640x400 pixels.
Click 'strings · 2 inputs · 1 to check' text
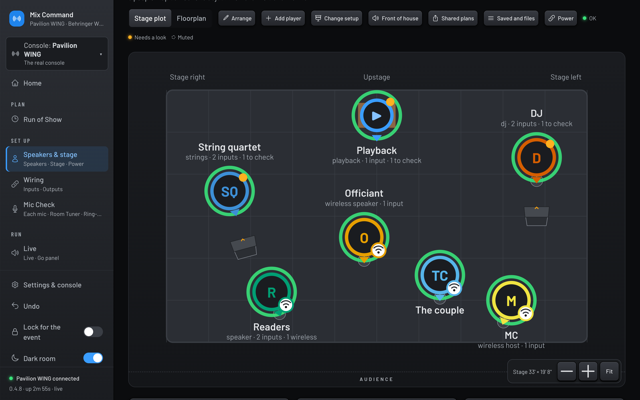click(x=229, y=157)
